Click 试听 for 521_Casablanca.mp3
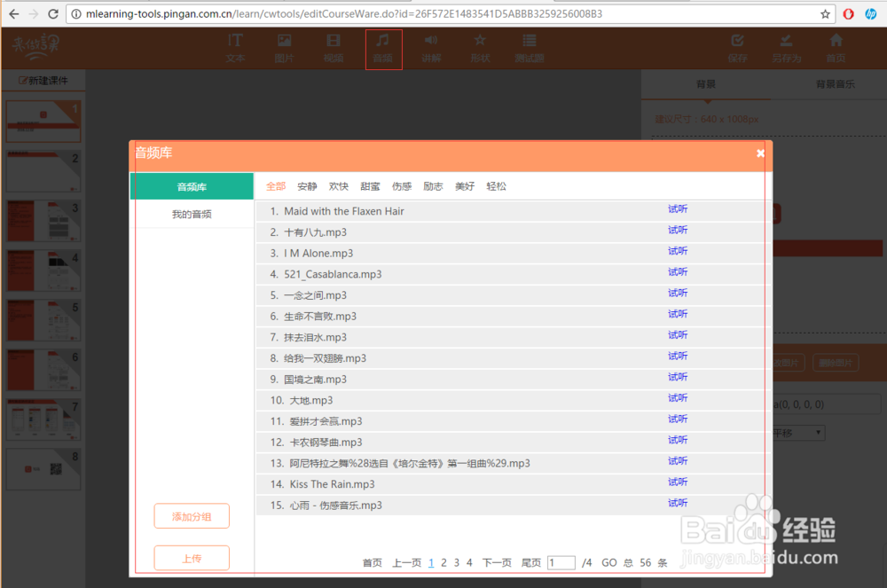 point(678,271)
